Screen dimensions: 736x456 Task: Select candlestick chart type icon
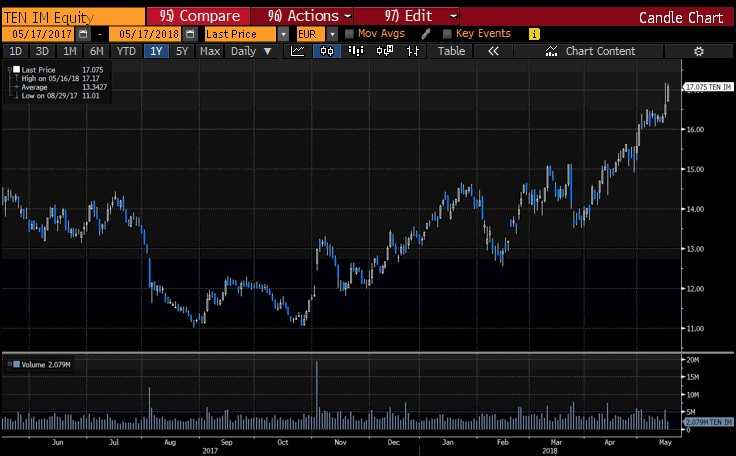327,51
